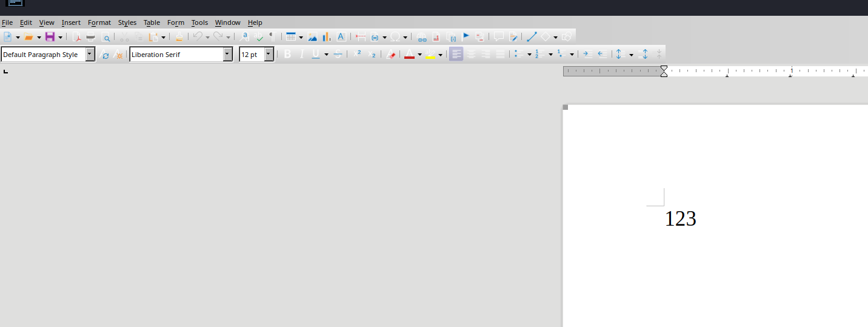Open the Default Paragraph Style dropdown
This screenshot has height=327, width=868.
click(x=90, y=55)
